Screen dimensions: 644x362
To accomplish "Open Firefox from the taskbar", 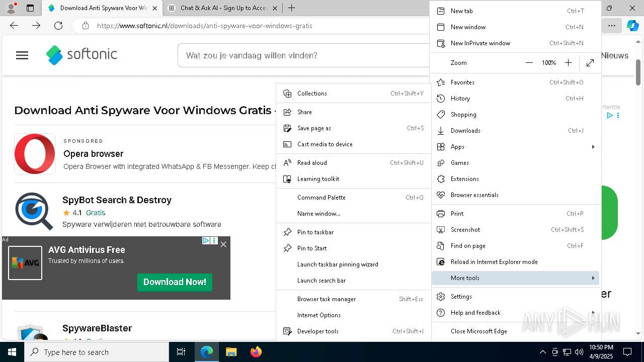I will 256,352.
